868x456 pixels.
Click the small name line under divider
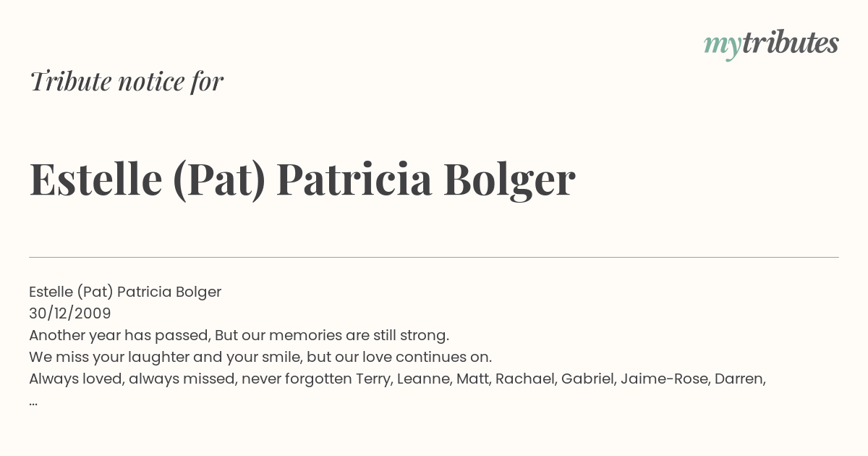pyautogui.click(x=125, y=292)
